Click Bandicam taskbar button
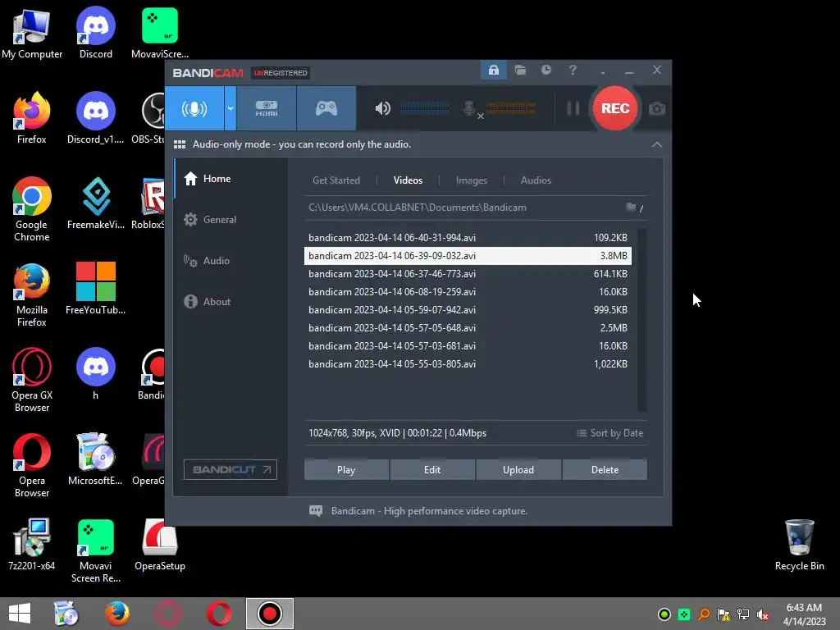 269,614
